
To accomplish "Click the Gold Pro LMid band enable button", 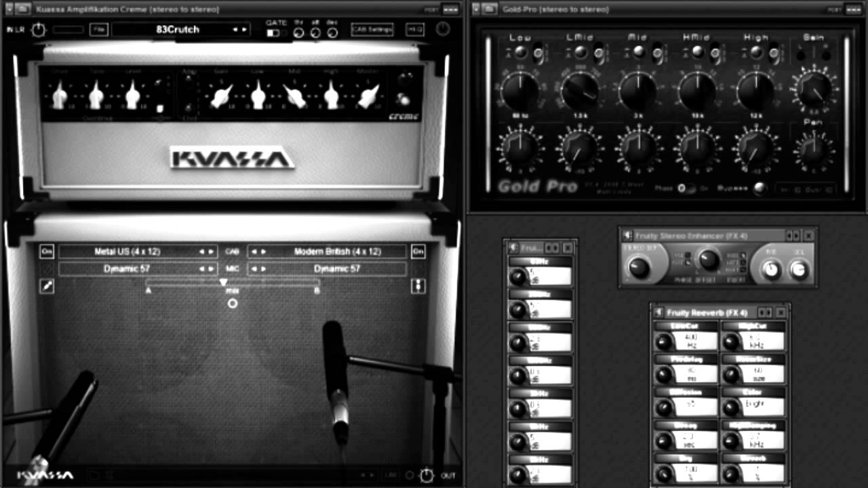I will (581, 52).
